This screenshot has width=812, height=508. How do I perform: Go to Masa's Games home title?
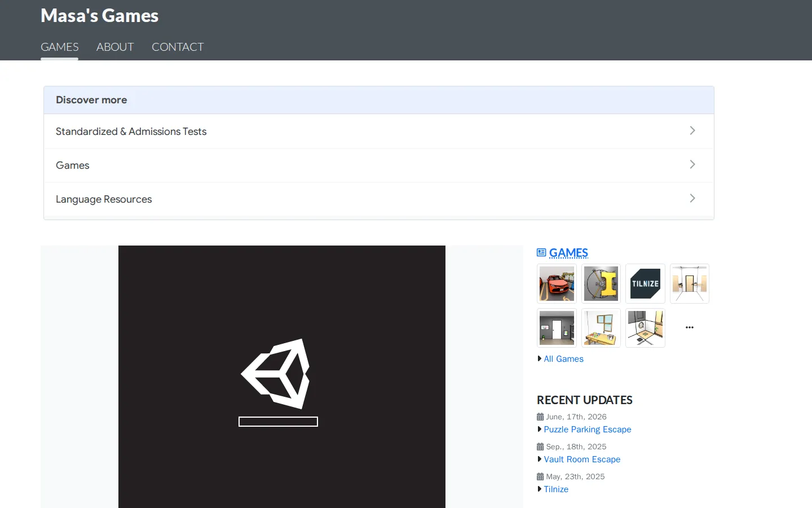100,16
